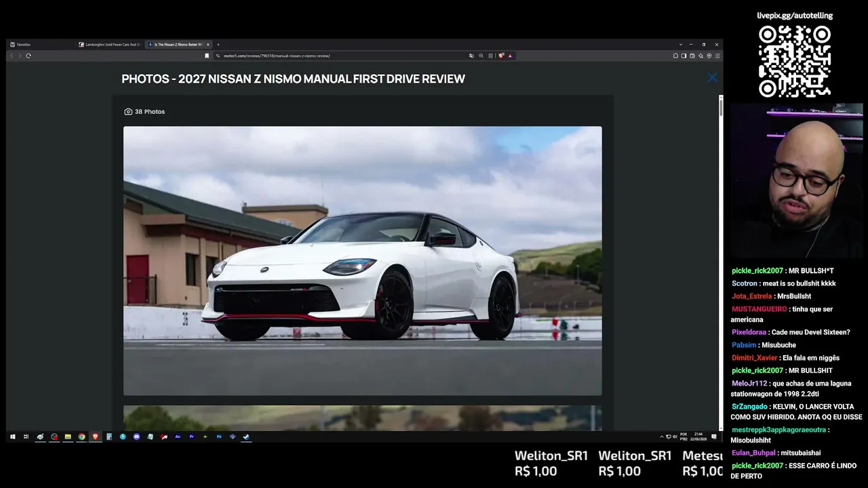Open the Windows Start menu
The height and width of the screenshot is (488, 868).
(x=12, y=436)
